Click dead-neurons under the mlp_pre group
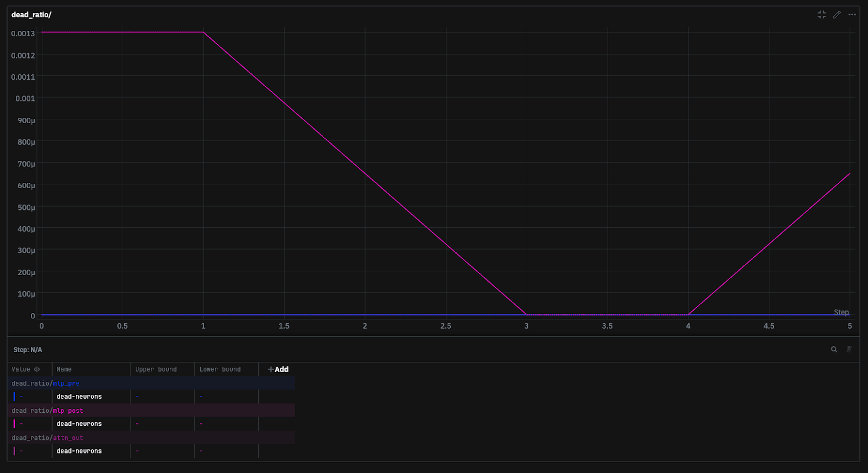This screenshot has height=473, width=868. 79,397
